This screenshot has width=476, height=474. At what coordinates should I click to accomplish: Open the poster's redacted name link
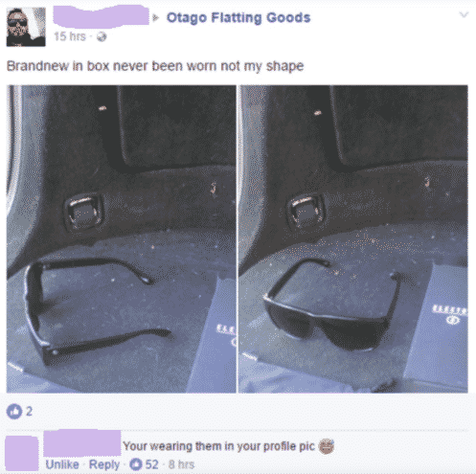(101, 15)
